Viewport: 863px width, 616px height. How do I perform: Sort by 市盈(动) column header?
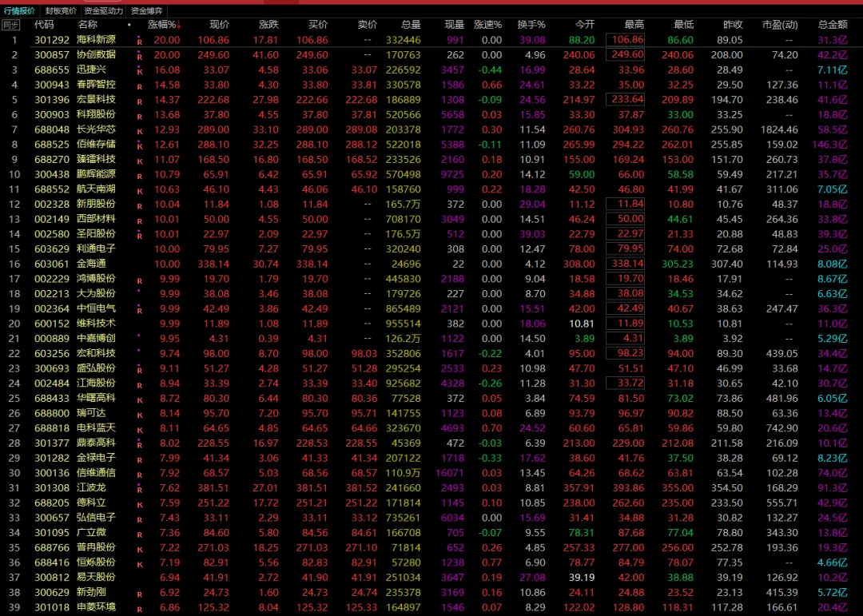(780, 25)
